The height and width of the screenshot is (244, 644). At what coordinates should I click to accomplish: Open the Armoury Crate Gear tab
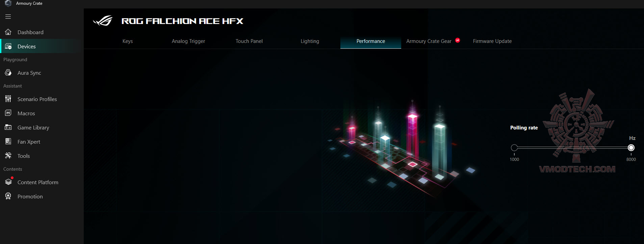(x=429, y=41)
